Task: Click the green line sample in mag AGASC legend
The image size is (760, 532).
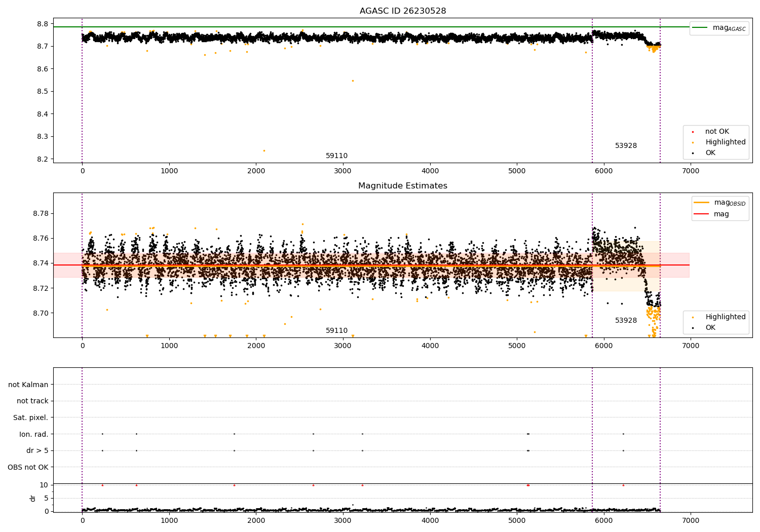Action: 700,28
